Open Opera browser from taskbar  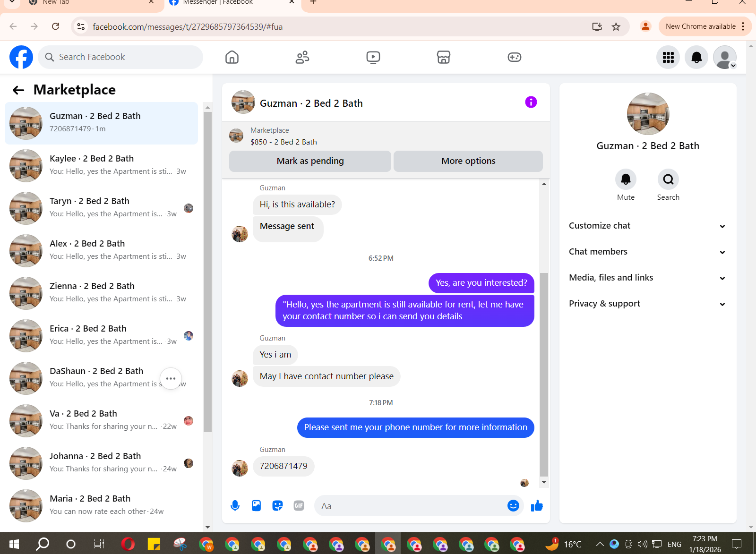[x=127, y=544]
